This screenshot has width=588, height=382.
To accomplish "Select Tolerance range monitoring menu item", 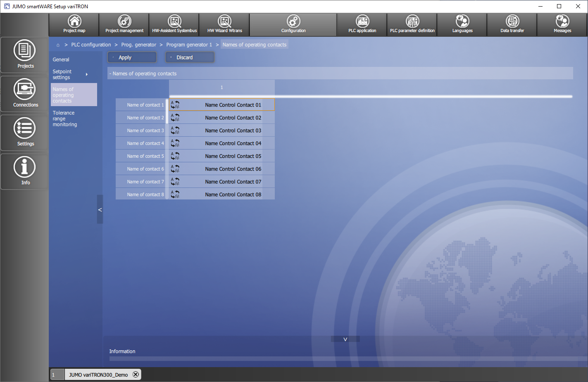I will 65,119.
